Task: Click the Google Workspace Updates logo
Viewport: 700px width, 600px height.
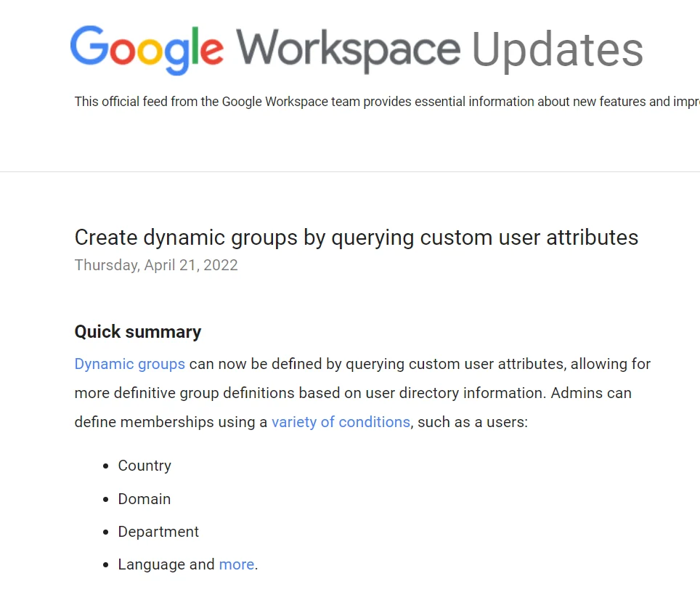Action: [x=356, y=47]
